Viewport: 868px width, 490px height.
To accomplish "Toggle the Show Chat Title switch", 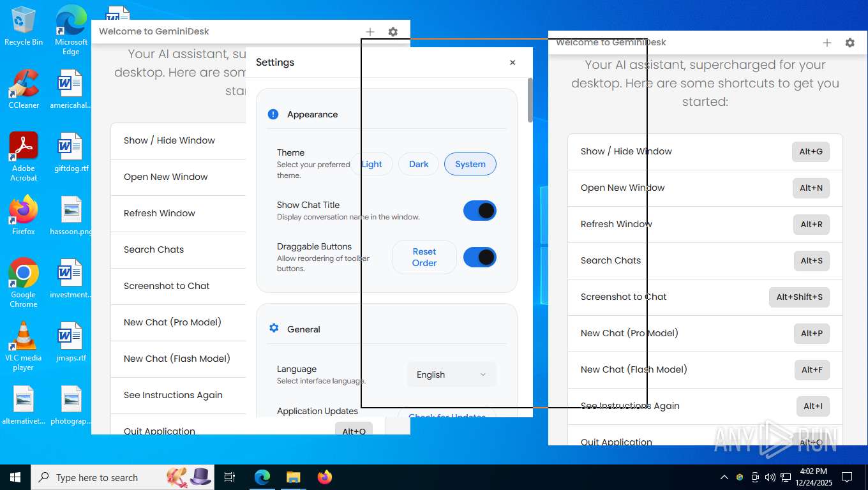I will pyautogui.click(x=480, y=211).
